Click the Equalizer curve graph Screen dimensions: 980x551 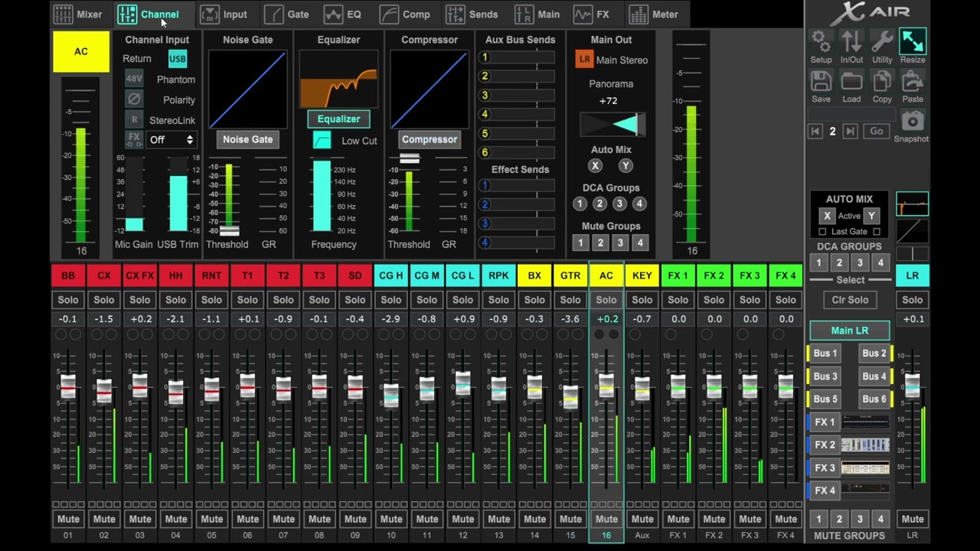click(x=338, y=80)
